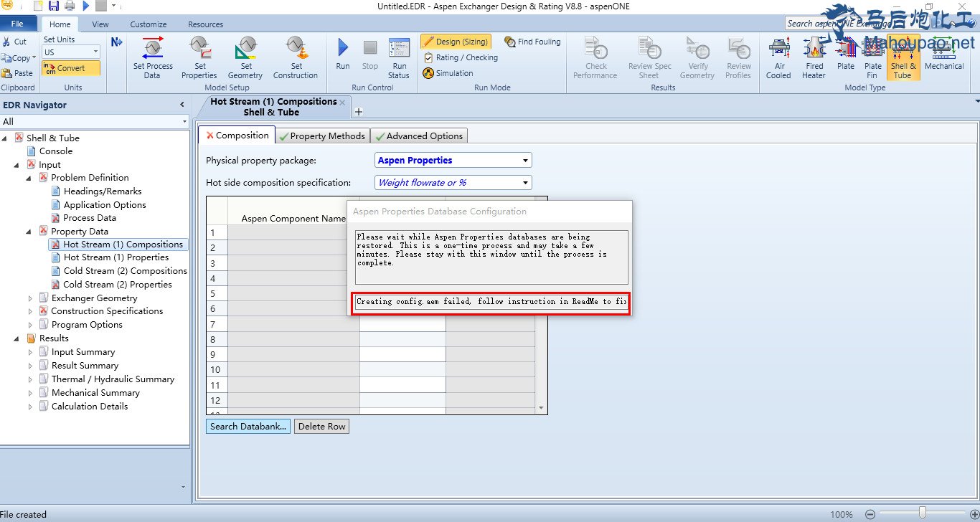The height and width of the screenshot is (522, 980).
Task: Open Console in the navigator
Action: point(56,151)
